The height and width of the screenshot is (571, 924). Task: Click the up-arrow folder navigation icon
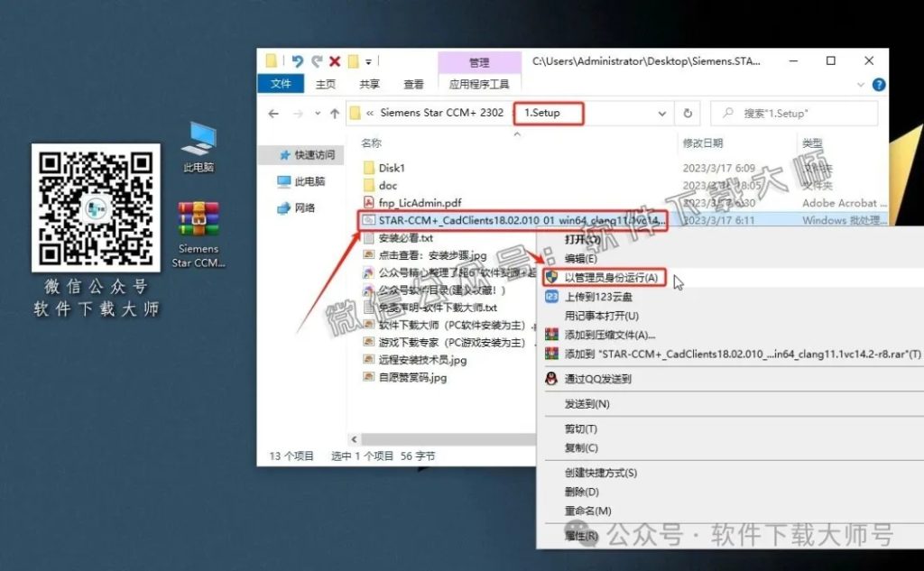point(335,114)
